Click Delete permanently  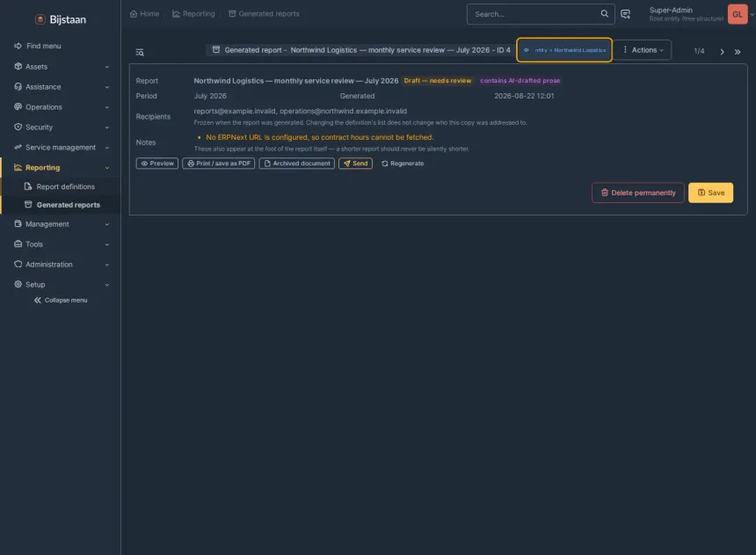638,193
